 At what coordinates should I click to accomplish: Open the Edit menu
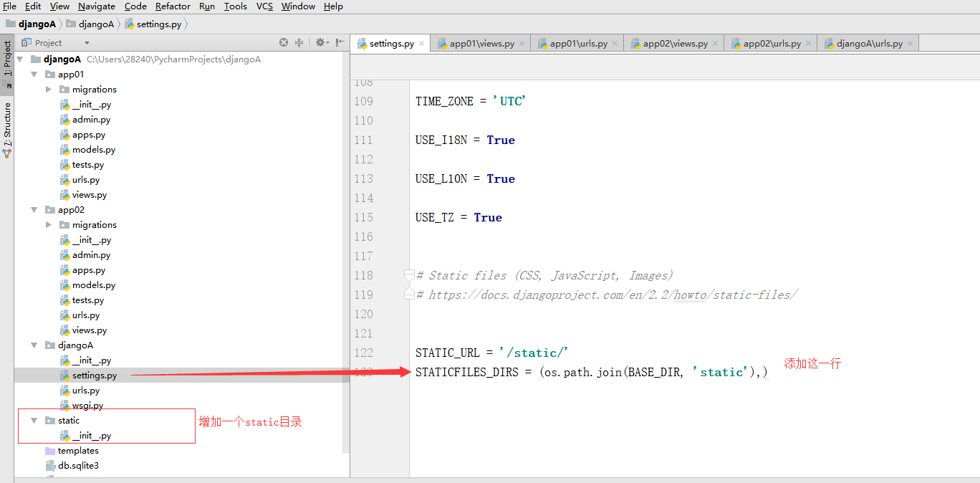[x=33, y=6]
